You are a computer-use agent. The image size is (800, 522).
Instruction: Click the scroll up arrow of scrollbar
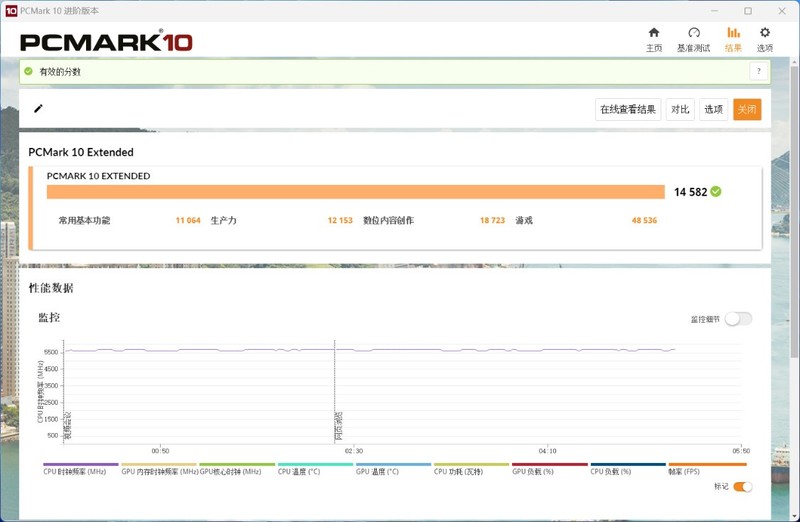tap(794, 62)
